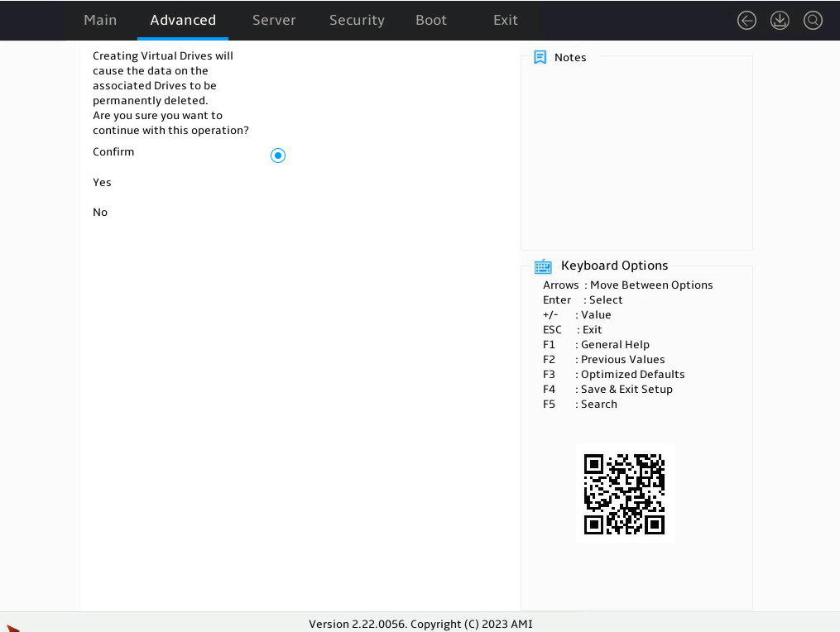The image size is (840, 632).
Task: Select the Advanced tab
Action: [183, 20]
